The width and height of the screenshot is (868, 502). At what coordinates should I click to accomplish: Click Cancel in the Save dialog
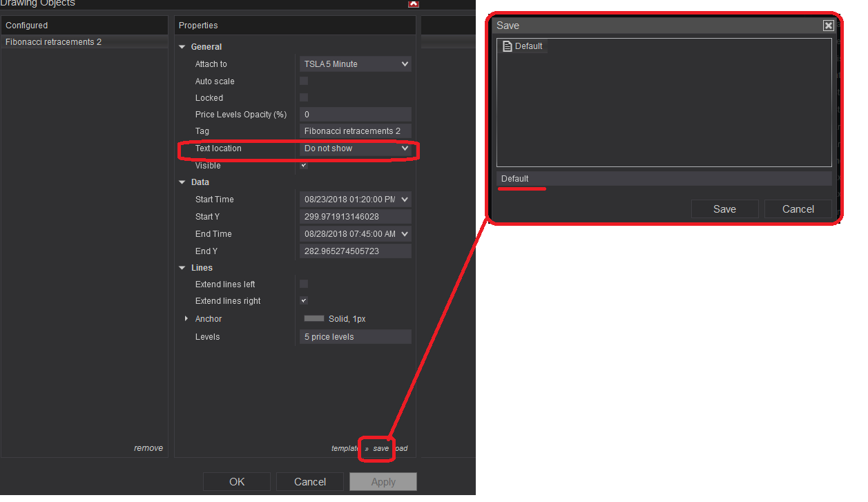[x=798, y=209]
